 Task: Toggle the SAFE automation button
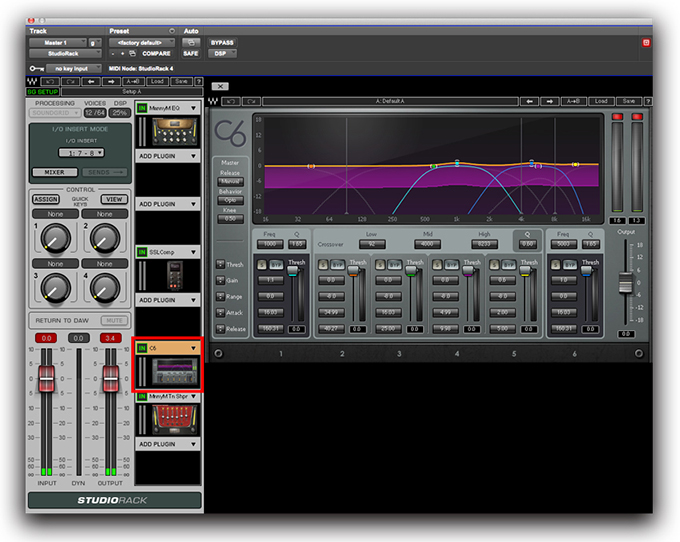pos(191,53)
